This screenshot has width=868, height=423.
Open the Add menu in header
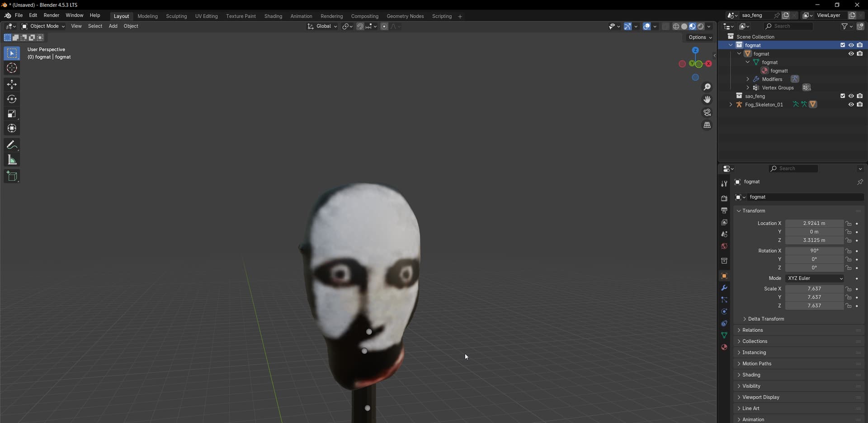pyautogui.click(x=113, y=26)
